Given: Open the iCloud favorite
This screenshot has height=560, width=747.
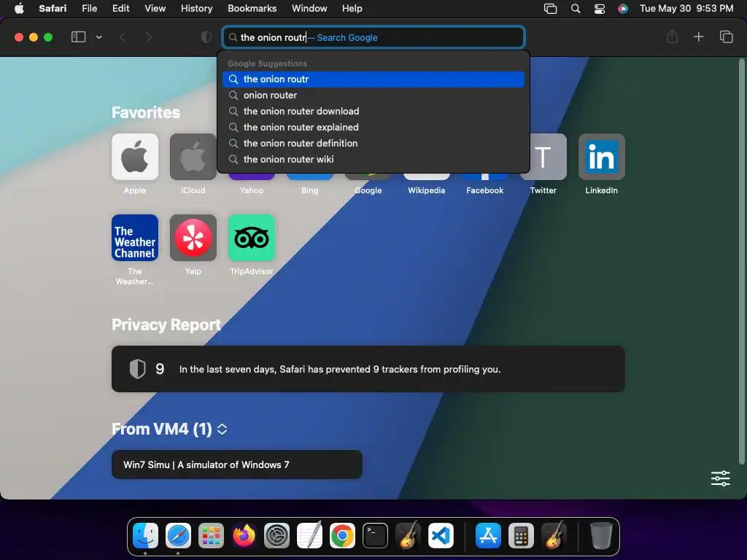Looking at the screenshot, I should 193,157.
